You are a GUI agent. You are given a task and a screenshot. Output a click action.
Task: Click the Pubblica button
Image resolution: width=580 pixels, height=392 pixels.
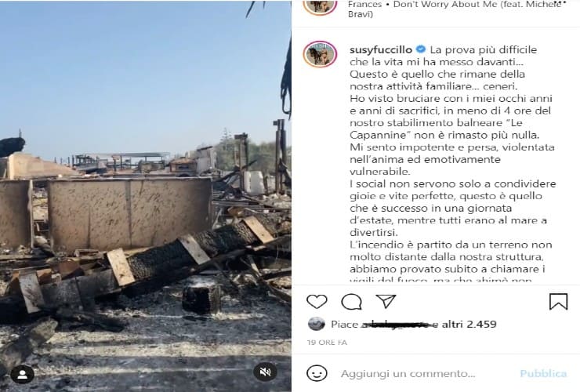point(543,373)
